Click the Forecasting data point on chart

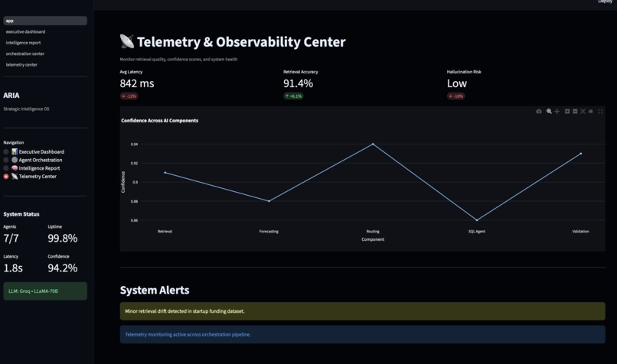point(269,201)
